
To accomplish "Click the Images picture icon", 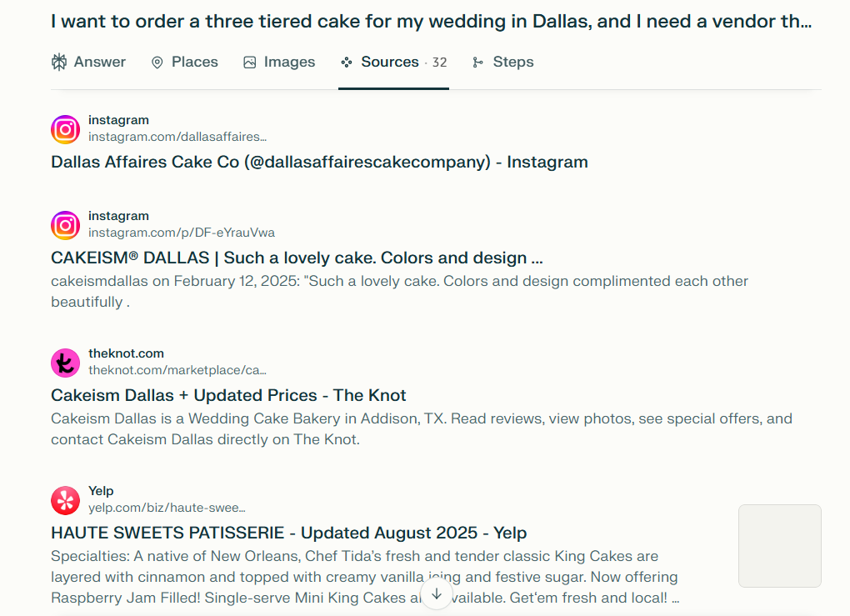I will tap(250, 63).
